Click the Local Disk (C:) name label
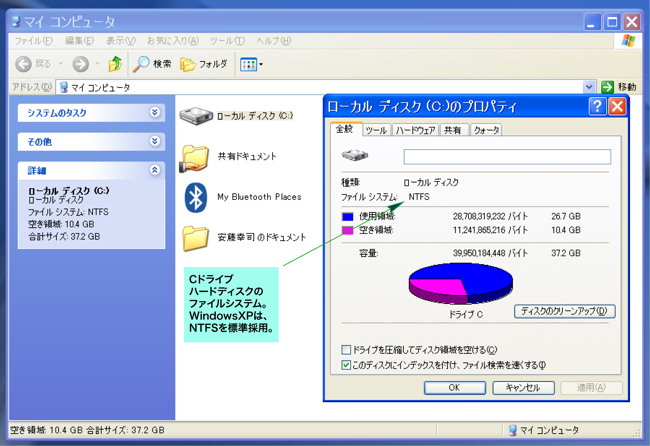The width and height of the screenshot is (650, 446). pyautogui.click(x=255, y=116)
